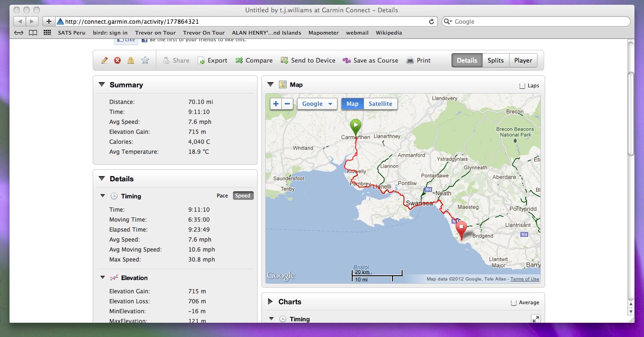This screenshot has width=644, height=337.
Task: Click Save as Course button
Action: 370,61
